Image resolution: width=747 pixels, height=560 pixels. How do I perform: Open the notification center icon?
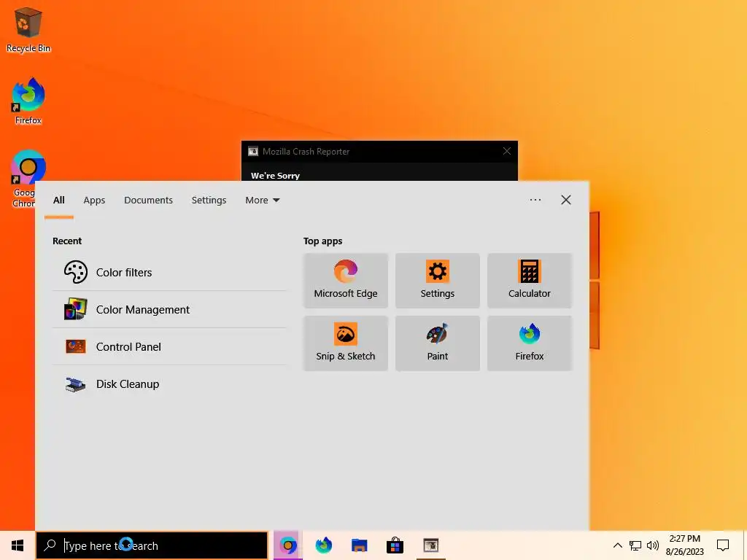point(723,545)
